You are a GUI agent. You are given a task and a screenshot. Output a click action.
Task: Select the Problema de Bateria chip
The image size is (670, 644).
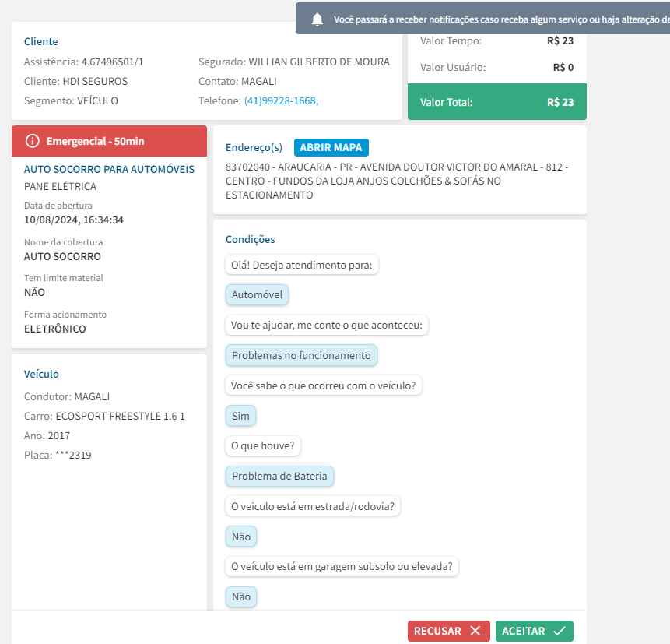pyautogui.click(x=279, y=476)
